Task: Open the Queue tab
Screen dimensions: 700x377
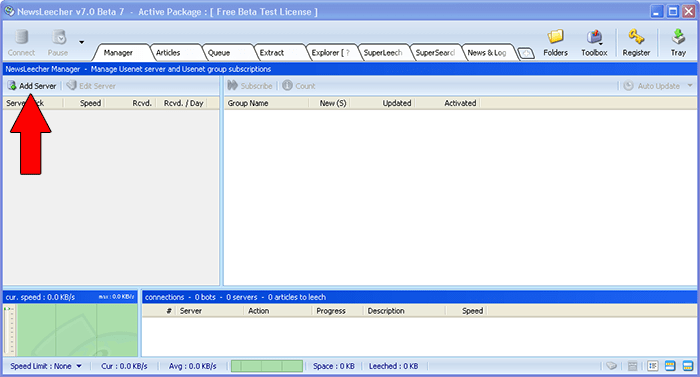Action: (x=219, y=53)
